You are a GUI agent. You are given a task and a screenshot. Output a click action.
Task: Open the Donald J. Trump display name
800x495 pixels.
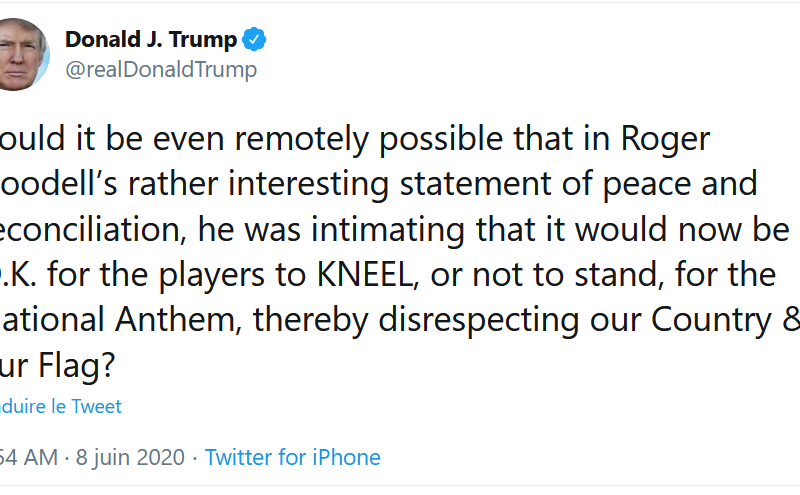tap(150, 40)
